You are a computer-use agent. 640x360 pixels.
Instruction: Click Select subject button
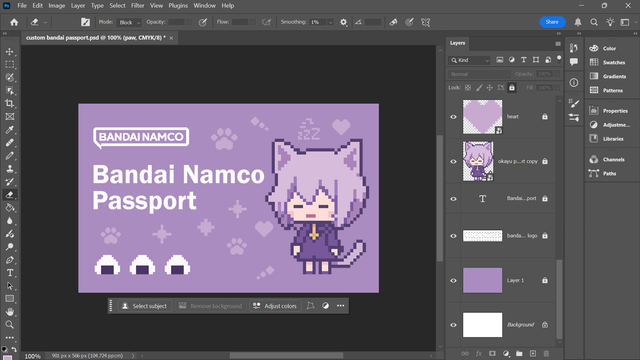145,306
